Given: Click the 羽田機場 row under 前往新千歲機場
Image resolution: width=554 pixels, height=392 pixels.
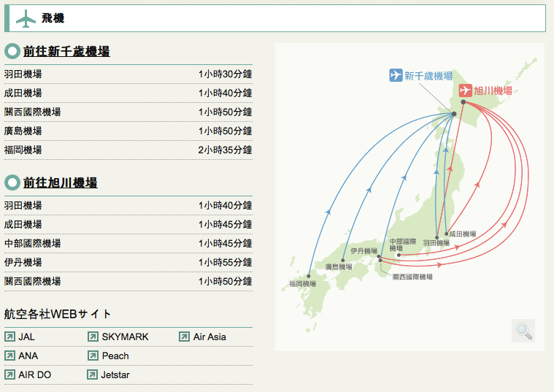Looking at the screenshot, I should (128, 74).
